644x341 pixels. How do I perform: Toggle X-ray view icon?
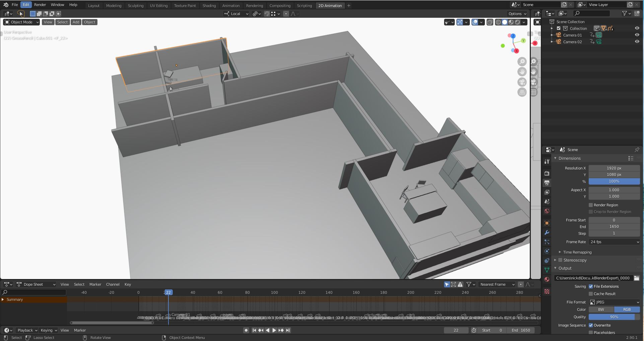coord(490,22)
